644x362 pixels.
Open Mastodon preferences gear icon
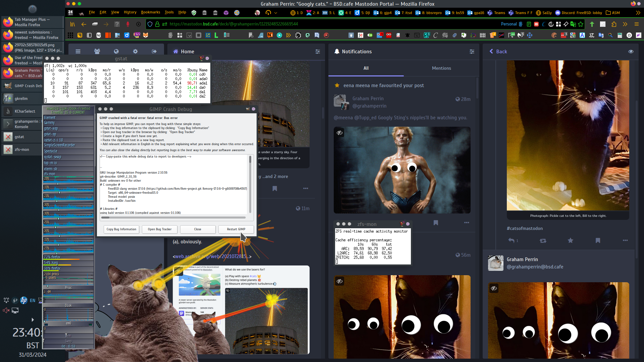(x=135, y=51)
